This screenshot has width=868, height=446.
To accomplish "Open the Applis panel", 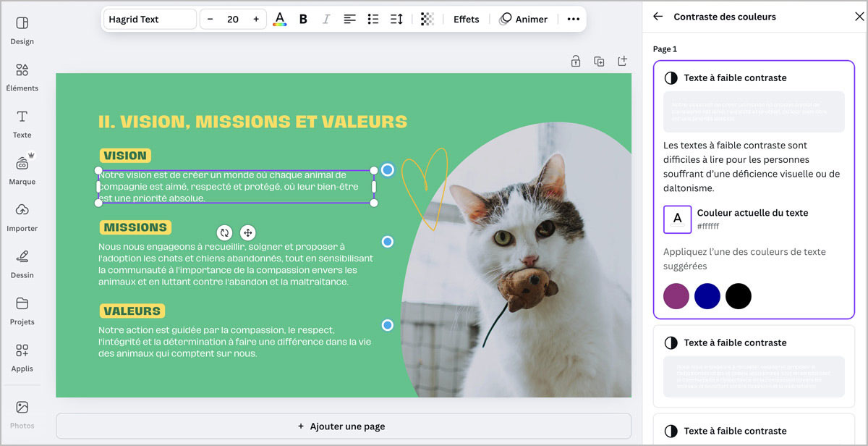I will pos(22,358).
